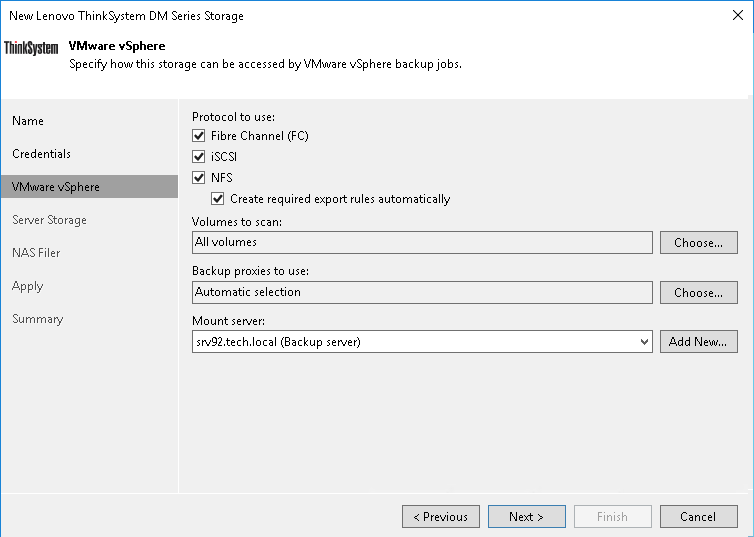Toggle the iSCSI protocol checkbox

pos(199,157)
